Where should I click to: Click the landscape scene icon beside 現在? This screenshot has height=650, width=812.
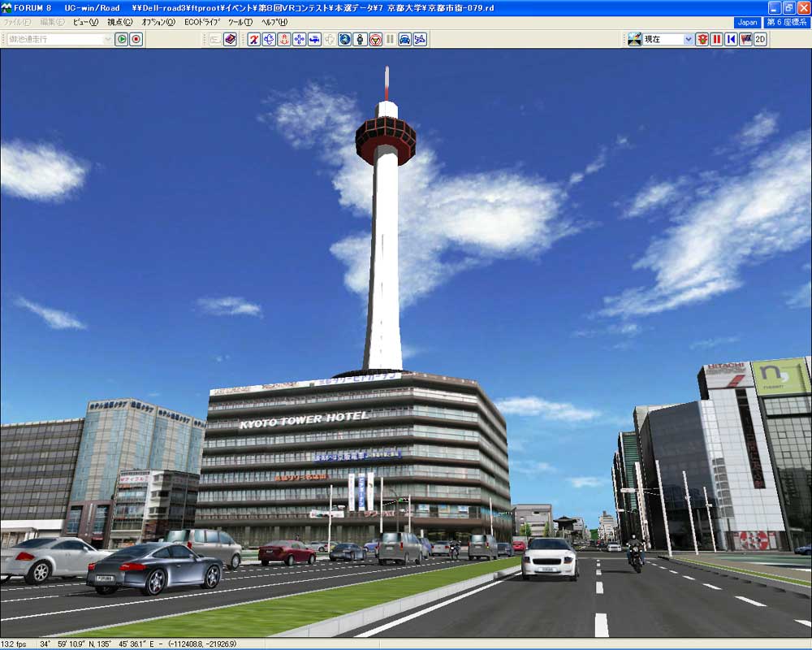click(x=634, y=39)
